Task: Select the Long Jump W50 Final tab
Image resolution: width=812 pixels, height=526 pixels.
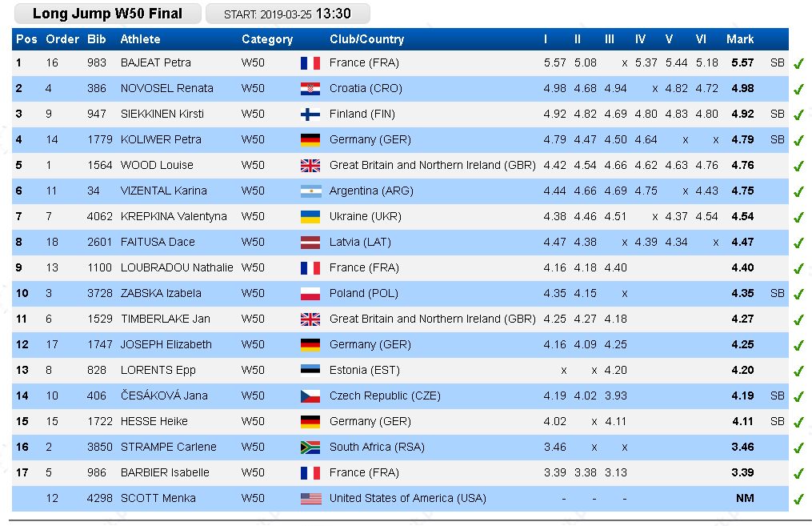Action: click(x=107, y=14)
